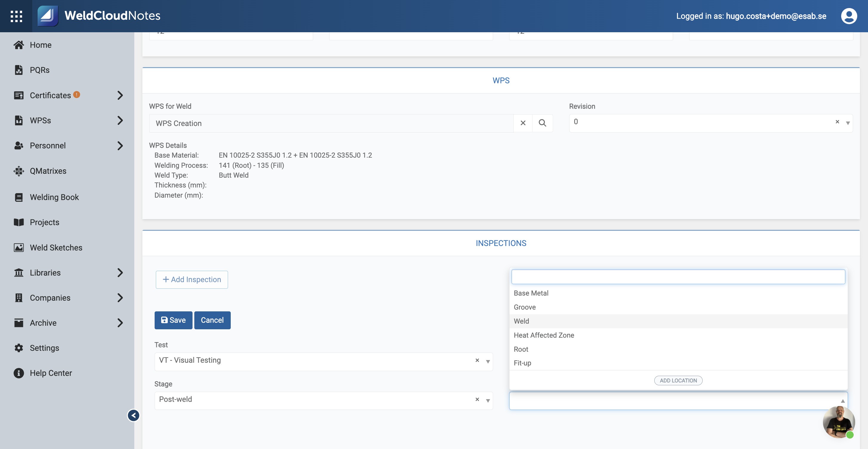Expand the WPSs submenu
This screenshot has width=868, height=449.
(120, 120)
